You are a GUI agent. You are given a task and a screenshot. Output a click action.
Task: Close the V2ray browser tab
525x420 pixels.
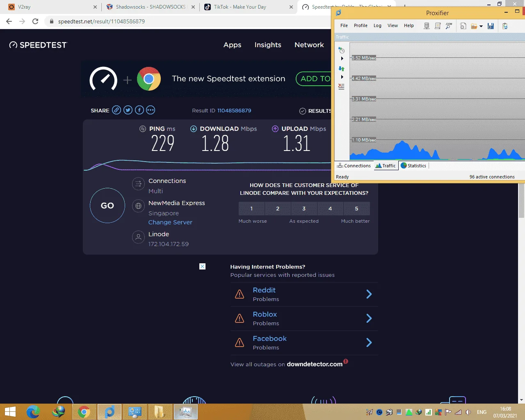(95, 7)
